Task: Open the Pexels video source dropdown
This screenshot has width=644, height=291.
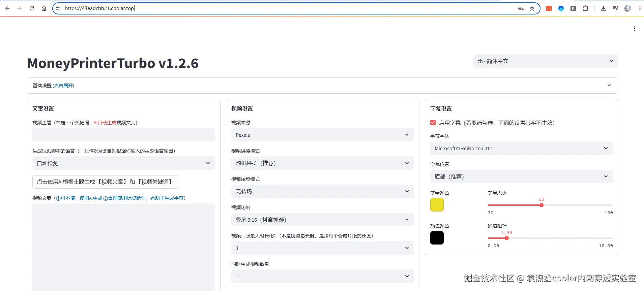Action: pyautogui.click(x=322, y=135)
